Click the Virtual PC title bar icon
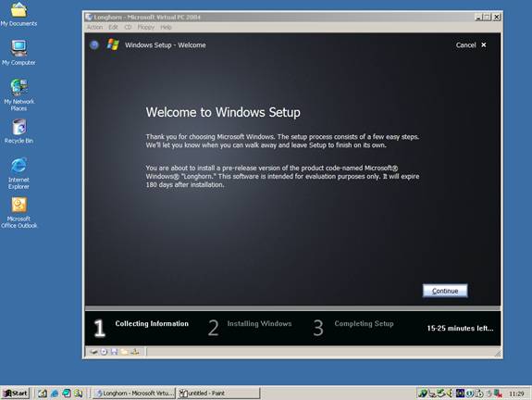532x400 pixels. [89, 17]
